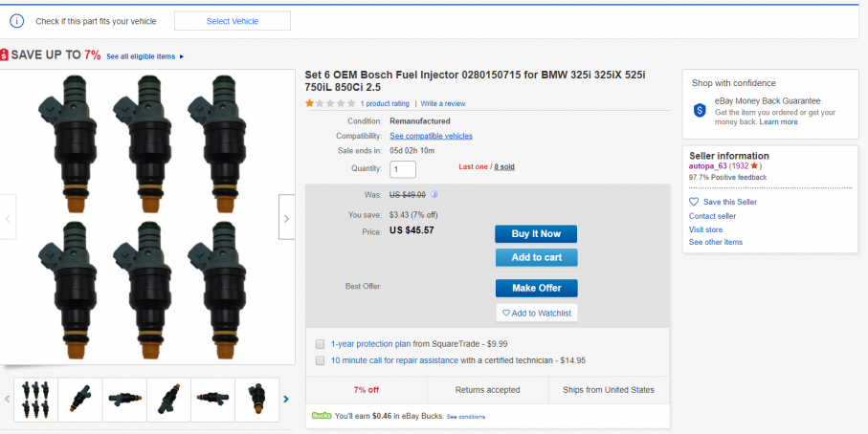Check the 1-year protection plan checkbox

click(x=320, y=344)
